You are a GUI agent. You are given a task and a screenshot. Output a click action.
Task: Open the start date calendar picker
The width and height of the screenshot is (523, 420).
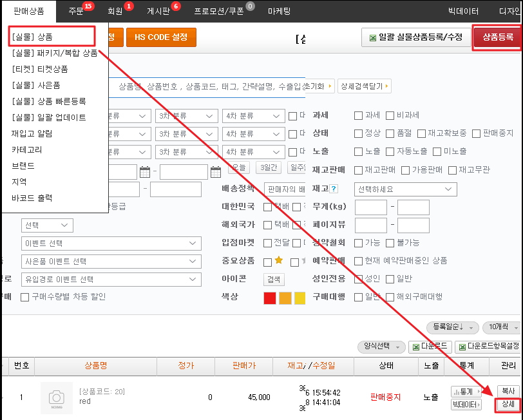pos(145,172)
